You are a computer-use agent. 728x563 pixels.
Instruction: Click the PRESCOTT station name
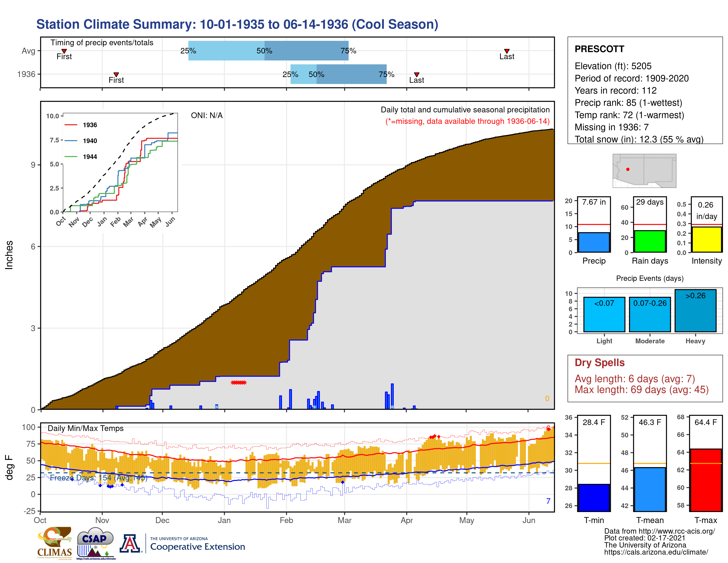[x=599, y=49]
